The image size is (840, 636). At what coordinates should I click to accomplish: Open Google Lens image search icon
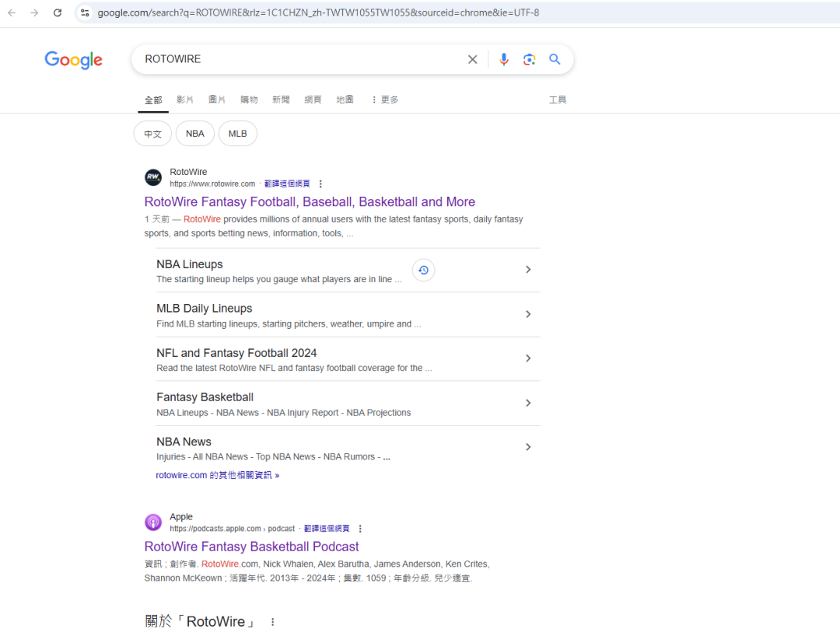coord(530,59)
